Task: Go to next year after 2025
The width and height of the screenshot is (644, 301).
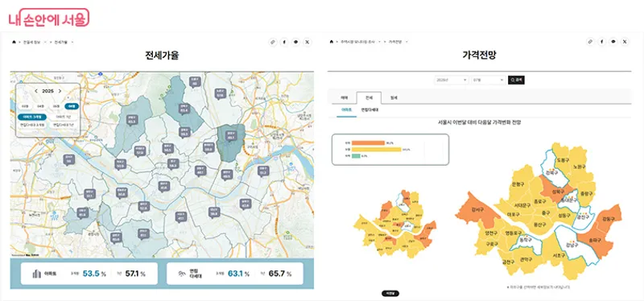Action: tap(60, 91)
